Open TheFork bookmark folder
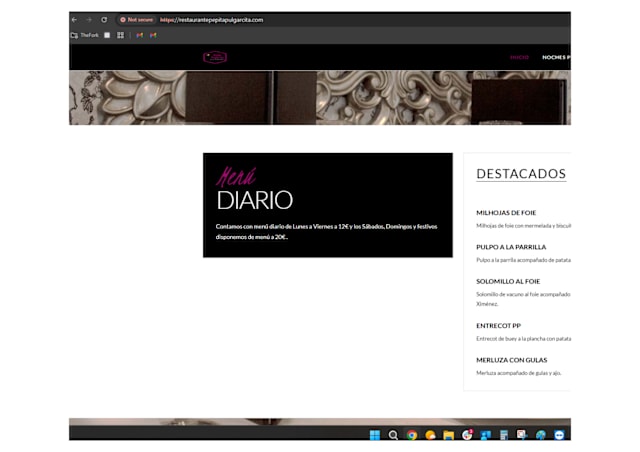 click(x=84, y=35)
